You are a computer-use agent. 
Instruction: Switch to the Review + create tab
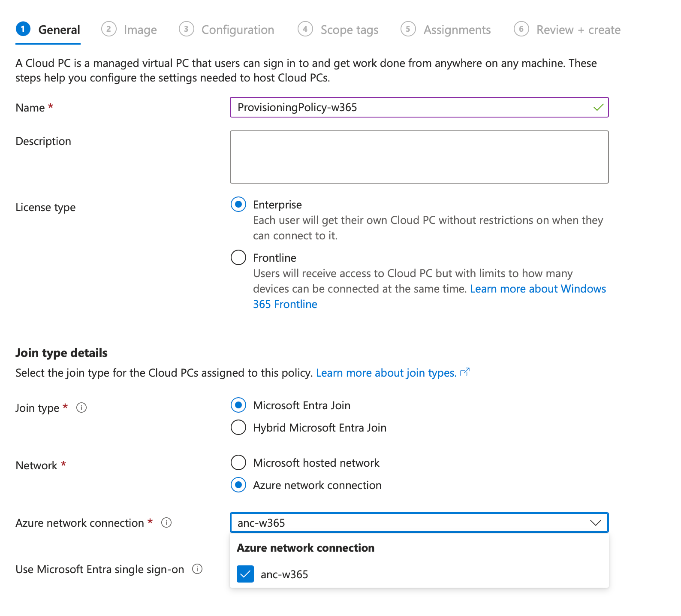(x=578, y=30)
